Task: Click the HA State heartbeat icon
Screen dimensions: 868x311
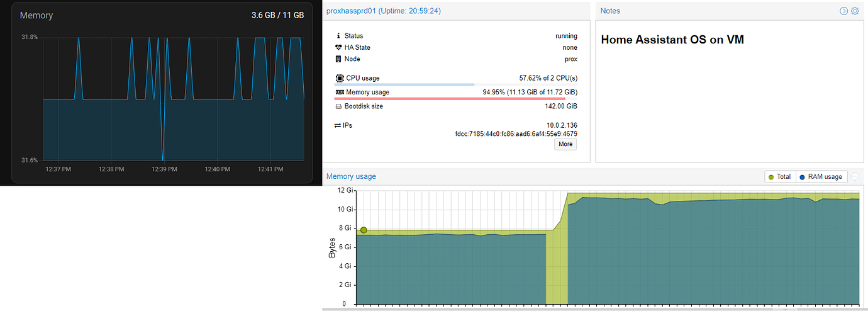Action: (x=338, y=47)
